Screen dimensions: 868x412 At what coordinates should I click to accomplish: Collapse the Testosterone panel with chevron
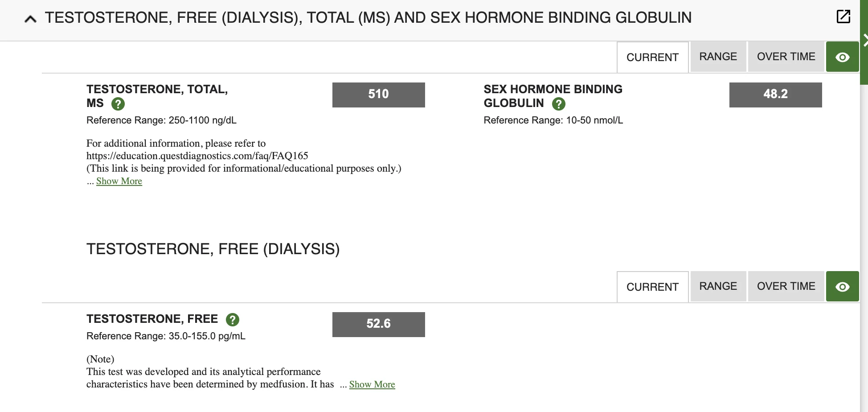[30, 19]
